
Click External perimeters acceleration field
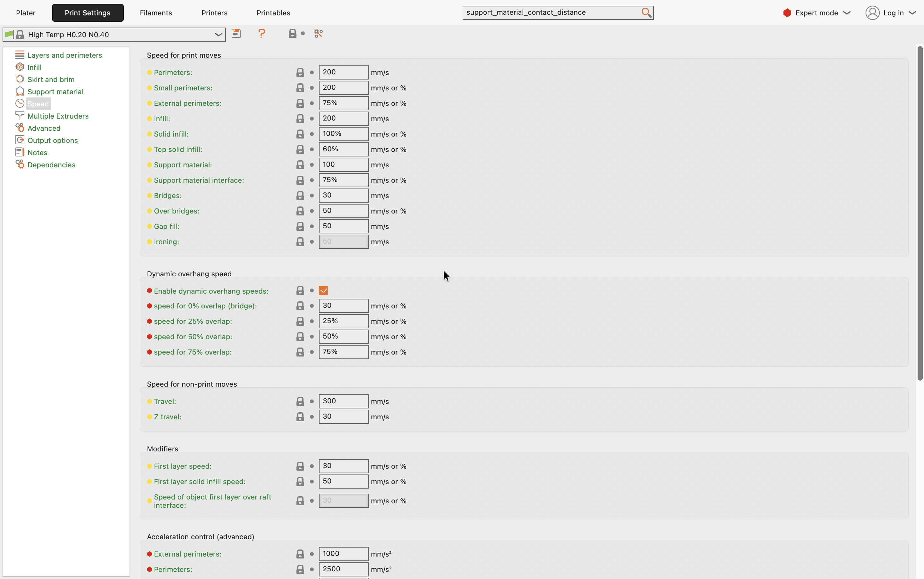tap(344, 554)
